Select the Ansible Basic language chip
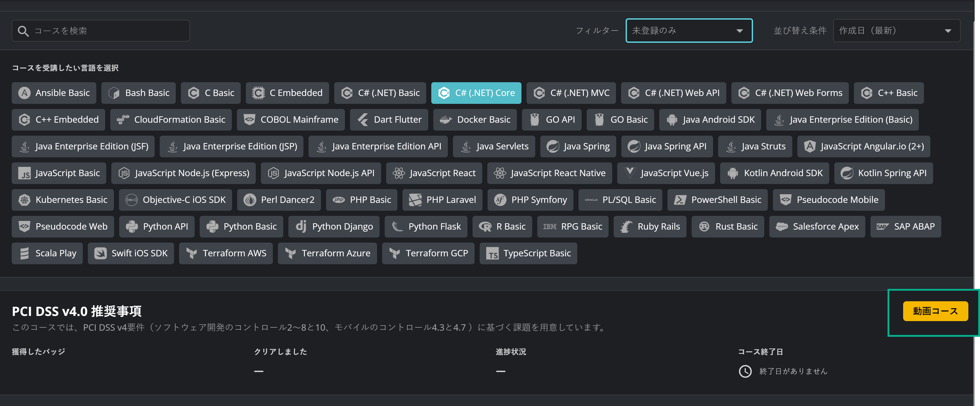Viewport: 980px width, 406px height. 54,93
